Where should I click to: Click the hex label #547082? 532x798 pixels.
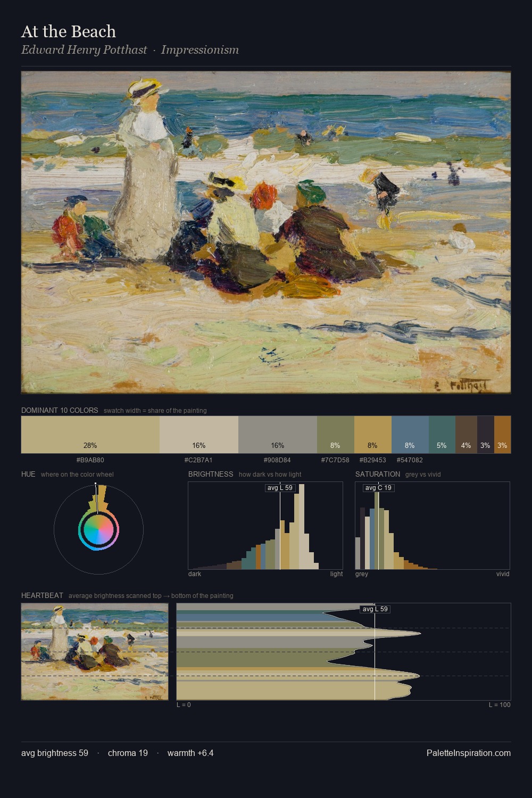click(410, 460)
